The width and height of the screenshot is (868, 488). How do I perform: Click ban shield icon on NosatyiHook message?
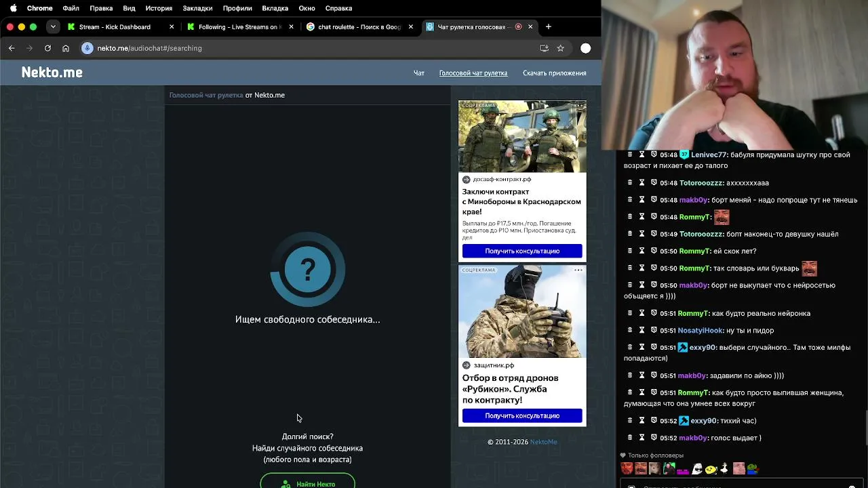coord(654,330)
